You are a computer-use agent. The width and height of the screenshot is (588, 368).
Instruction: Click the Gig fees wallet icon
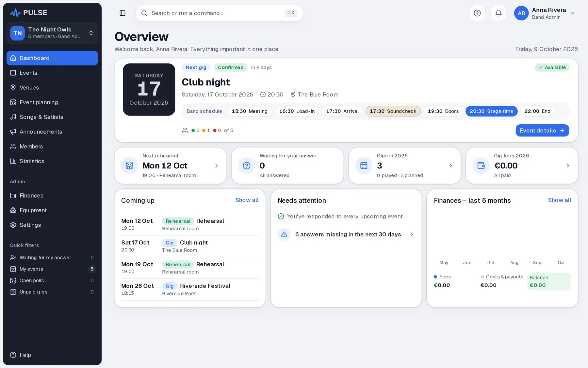pos(481,166)
